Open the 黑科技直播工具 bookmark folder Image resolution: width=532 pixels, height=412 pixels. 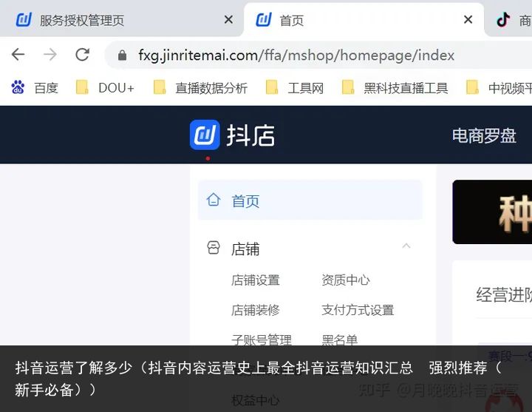click(x=395, y=88)
